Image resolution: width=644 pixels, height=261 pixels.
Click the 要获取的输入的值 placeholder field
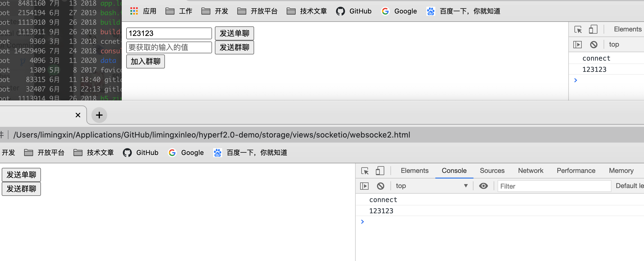click(x=169, y=47)
